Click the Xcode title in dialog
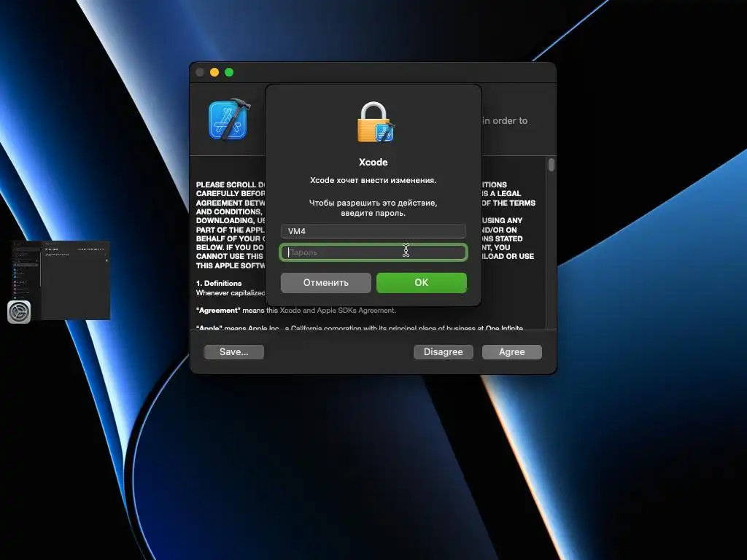This screenshot has width=747, height=560. coord(373,162)
